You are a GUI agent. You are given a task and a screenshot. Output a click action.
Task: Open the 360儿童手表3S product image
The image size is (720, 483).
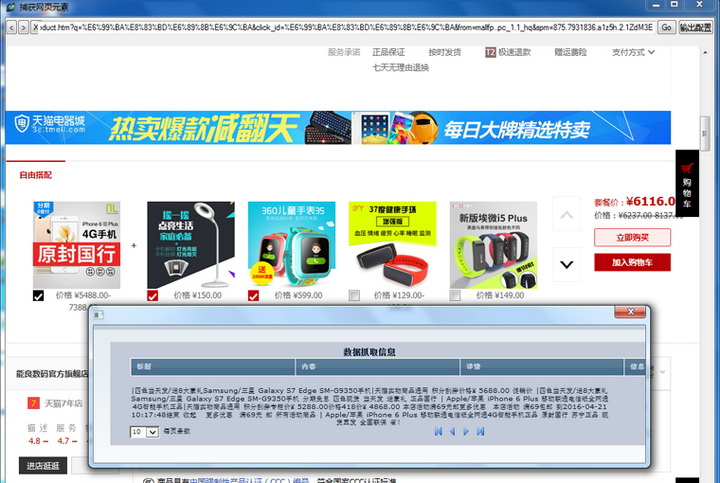[292, 244]
